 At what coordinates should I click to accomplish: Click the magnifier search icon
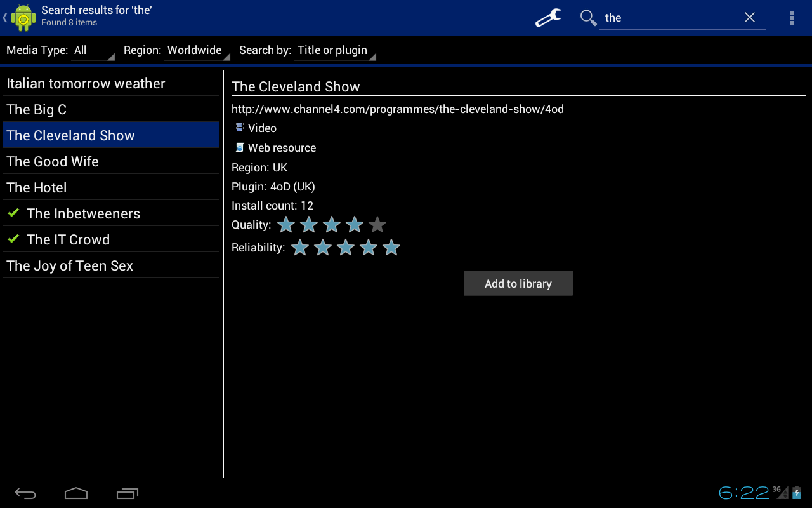pyautogui.click(x=587, y=18)
